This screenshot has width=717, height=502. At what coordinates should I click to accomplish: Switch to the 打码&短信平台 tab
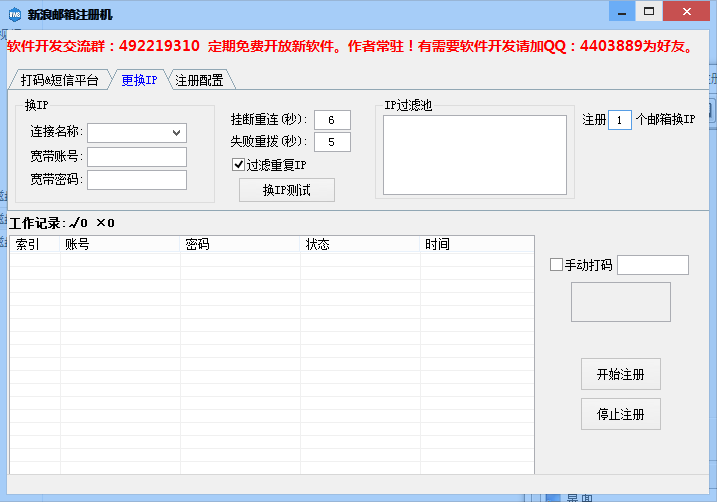pyautogui.click(x=59, y=80)
